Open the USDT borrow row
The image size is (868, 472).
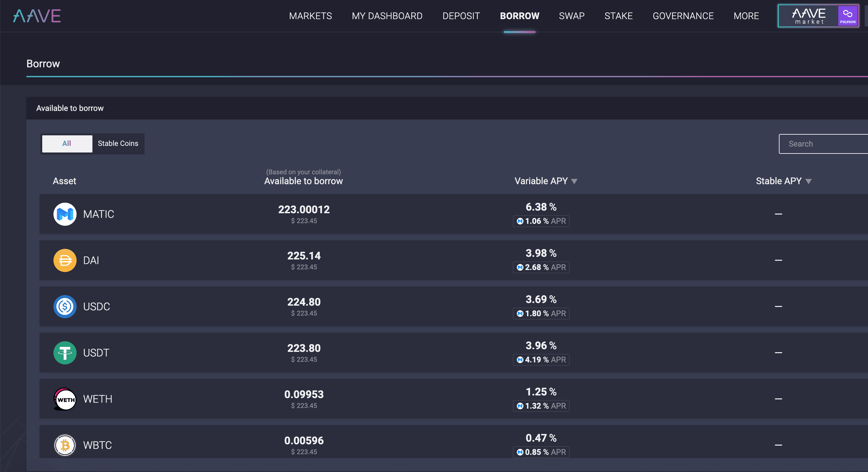453,353
